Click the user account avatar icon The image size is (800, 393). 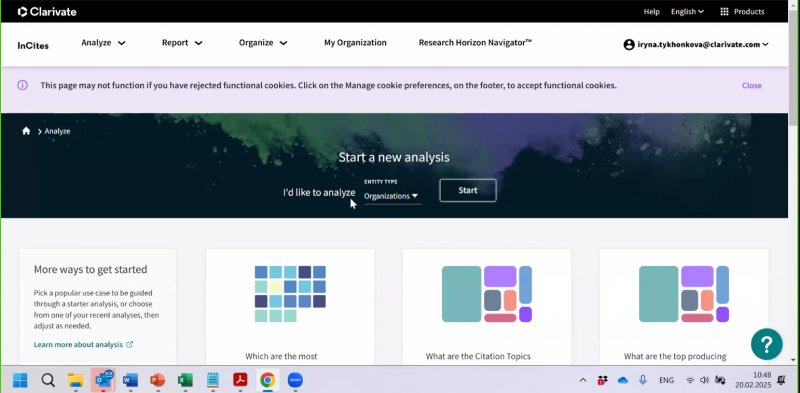[x=629, y=44]
